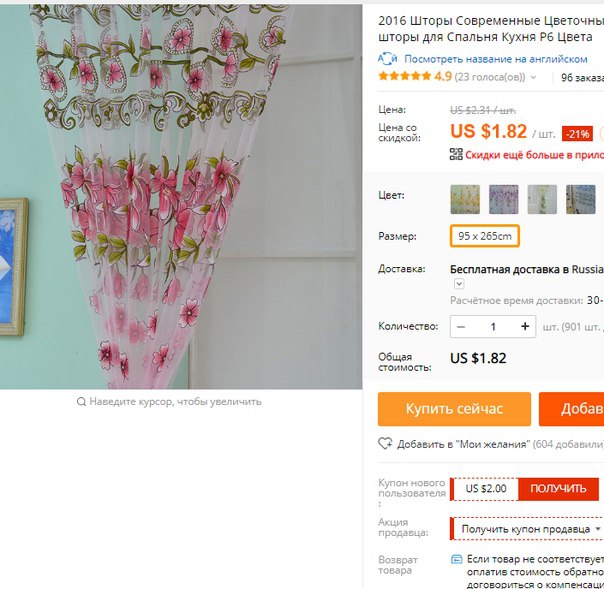Pick the white-green curtain color swatch
The height and width of the screenshot is (589, 604).
pyautogui.click(x=542, y=199)
